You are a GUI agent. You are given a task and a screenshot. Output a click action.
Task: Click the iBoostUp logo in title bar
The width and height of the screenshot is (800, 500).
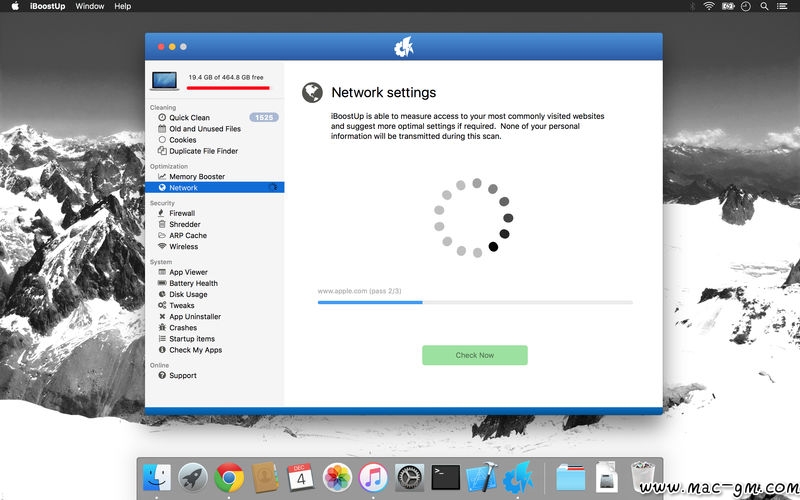(404, 47)
